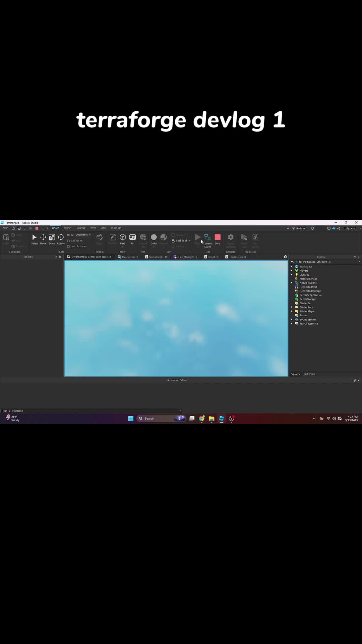Image resolution: width=362 pixels, height=644 pixels.
Task: Insert a new Part
Action: (123, 239)
